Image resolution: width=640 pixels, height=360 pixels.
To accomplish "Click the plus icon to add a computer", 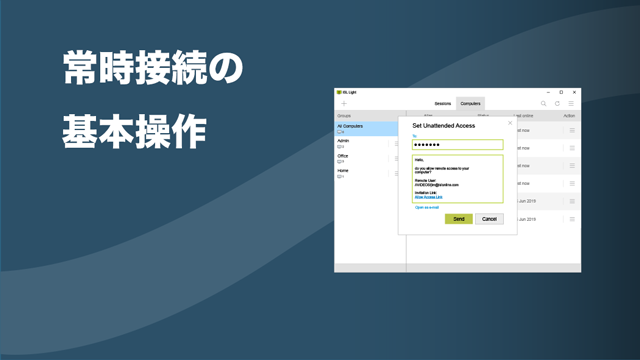I will [344, 104].
